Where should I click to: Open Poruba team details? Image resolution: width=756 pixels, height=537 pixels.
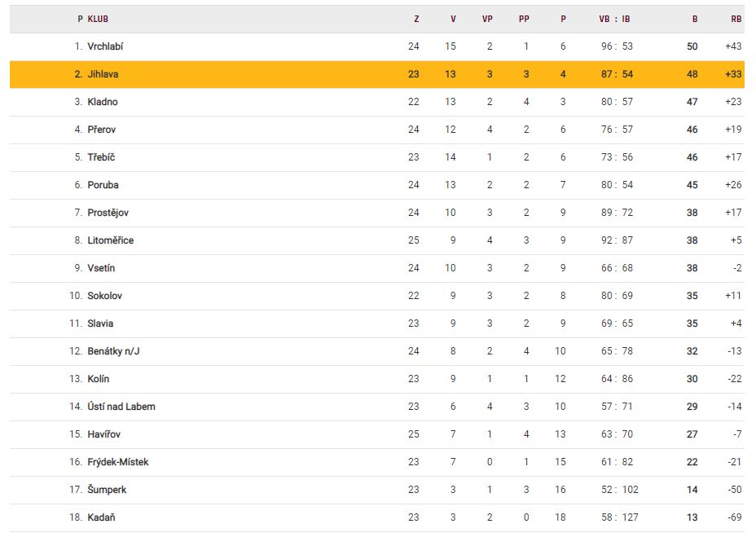tap(103, 185)
